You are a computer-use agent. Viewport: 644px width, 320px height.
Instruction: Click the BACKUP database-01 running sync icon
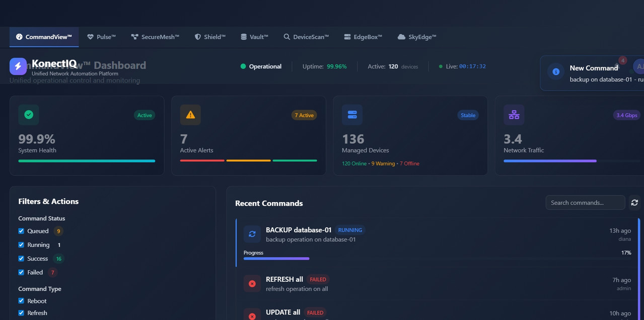(x=252, y=234)
